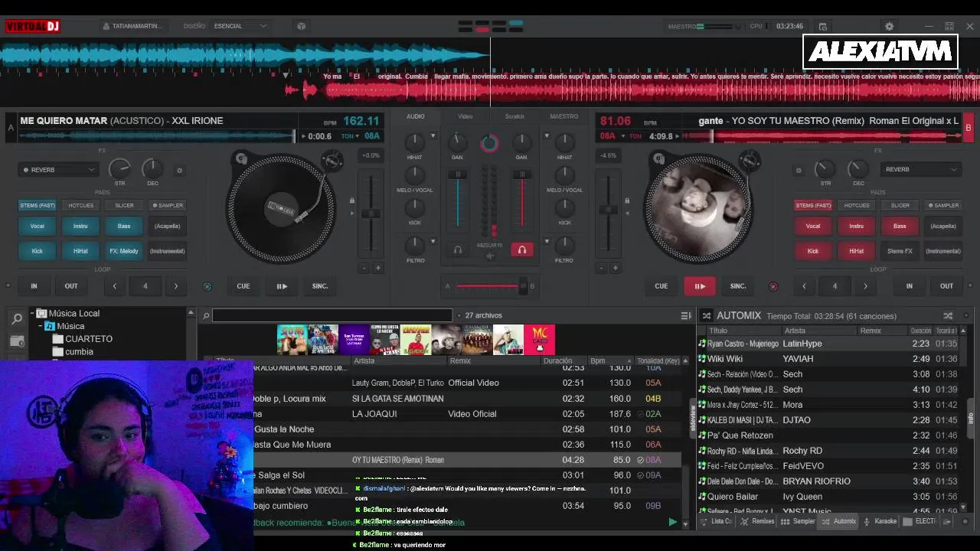Switch to Video mixer tab
Image resolution: width=980 pixels, height=551 pixels.
pos(465,116)
